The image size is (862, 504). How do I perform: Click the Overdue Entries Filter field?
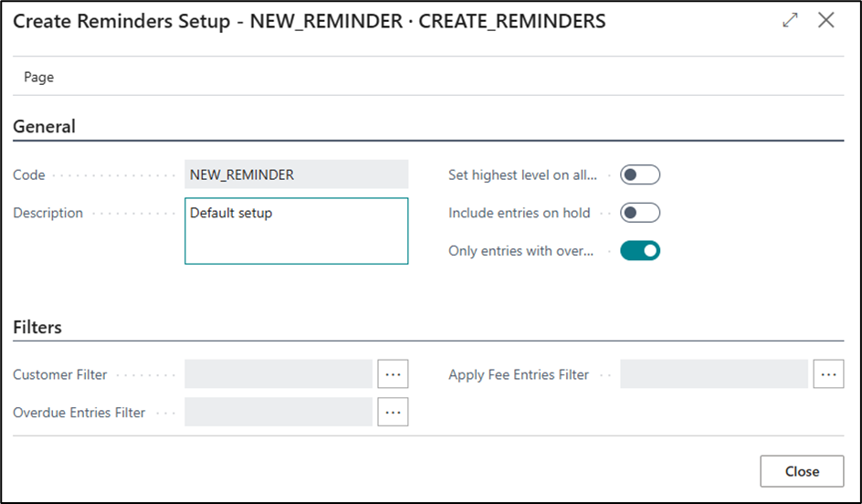pyautogui.click(x=279, y=412)
